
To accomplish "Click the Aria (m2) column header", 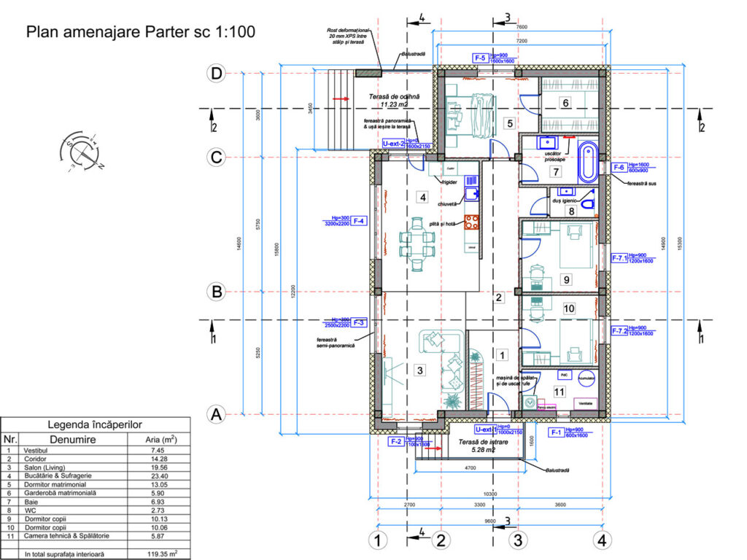I will 160,440.
